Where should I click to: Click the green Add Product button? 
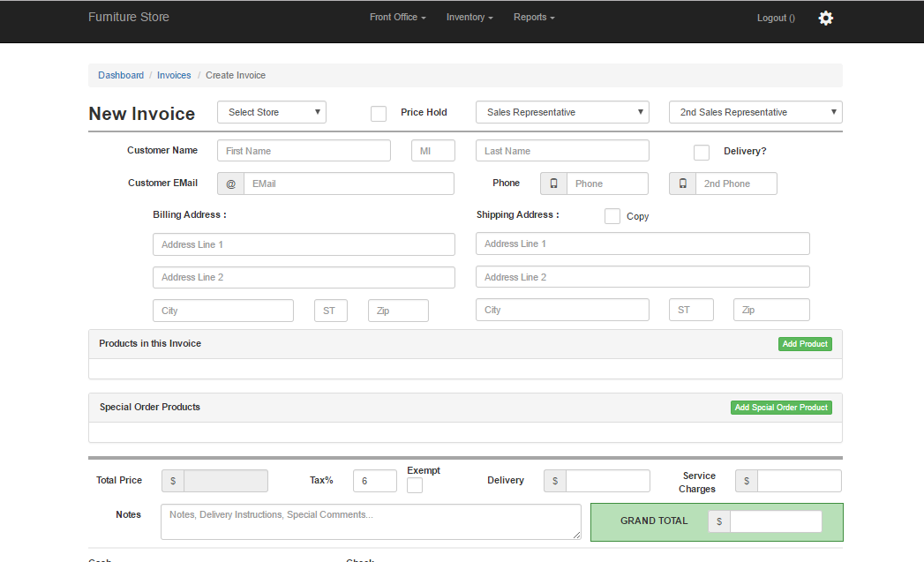(x=805, y=344)
